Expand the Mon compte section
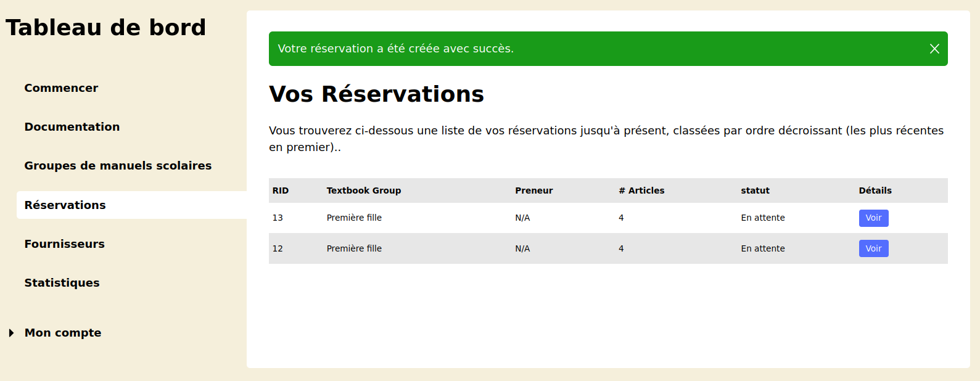This screenshot has width=980, height=381. 11,333
